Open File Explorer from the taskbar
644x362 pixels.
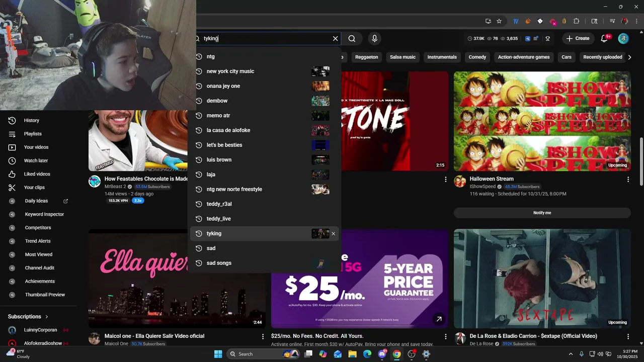[353, 354]
